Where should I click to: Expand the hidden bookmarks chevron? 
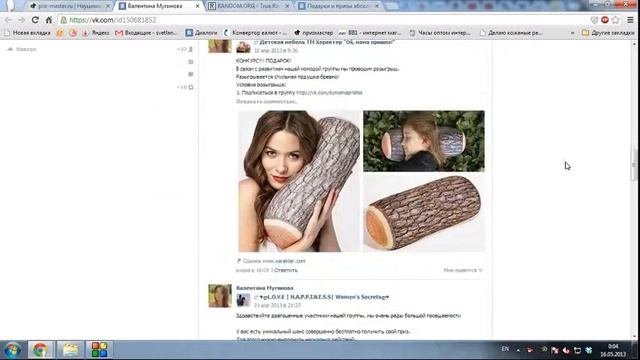[x=572, y=33]
